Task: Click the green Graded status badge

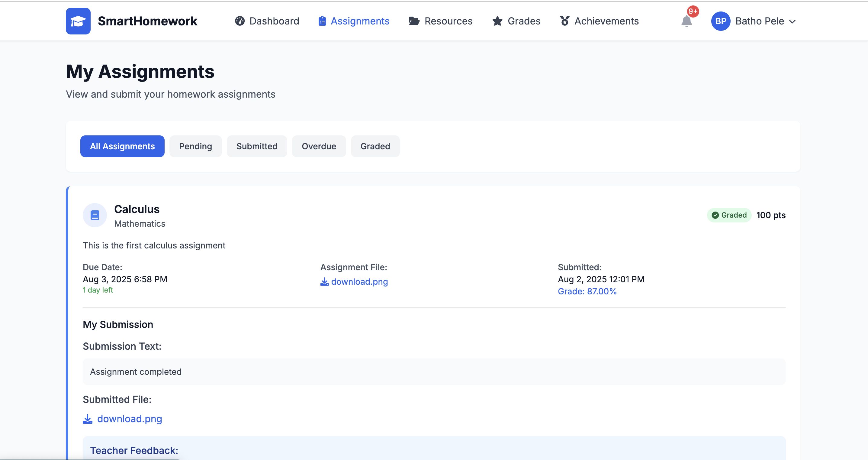Action: coord(729,215)
